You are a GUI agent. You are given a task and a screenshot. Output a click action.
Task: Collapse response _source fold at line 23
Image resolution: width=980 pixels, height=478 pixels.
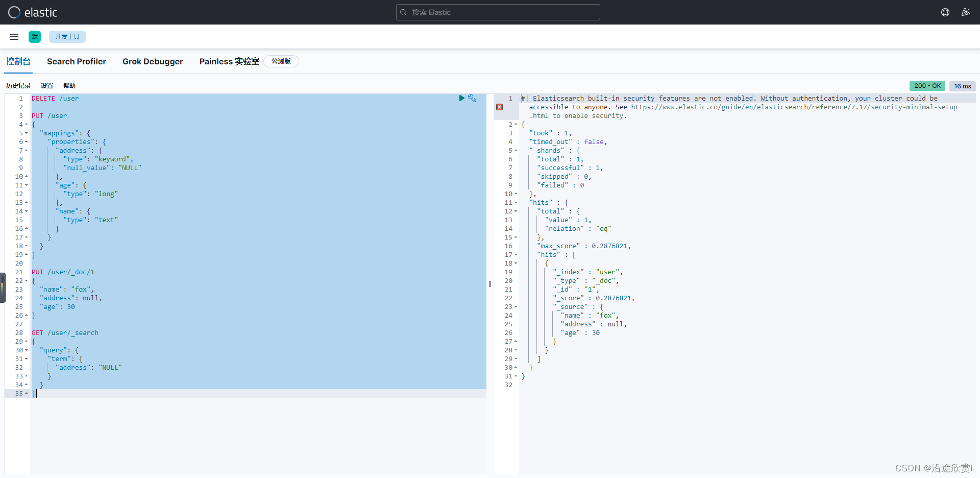click(516, 307)
